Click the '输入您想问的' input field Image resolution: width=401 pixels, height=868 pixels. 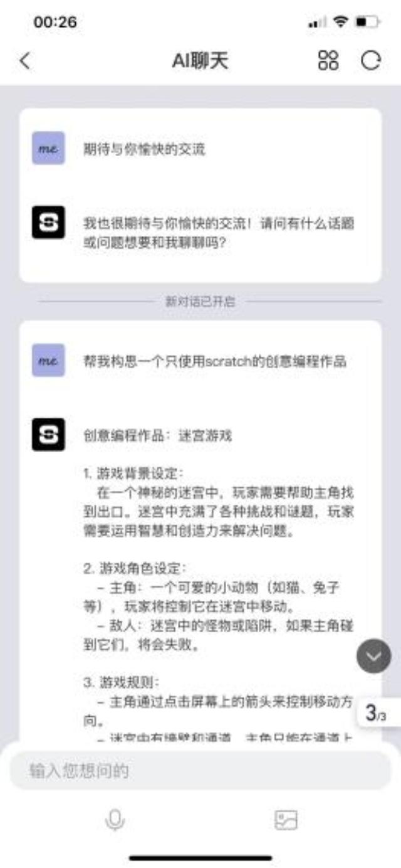200,771
